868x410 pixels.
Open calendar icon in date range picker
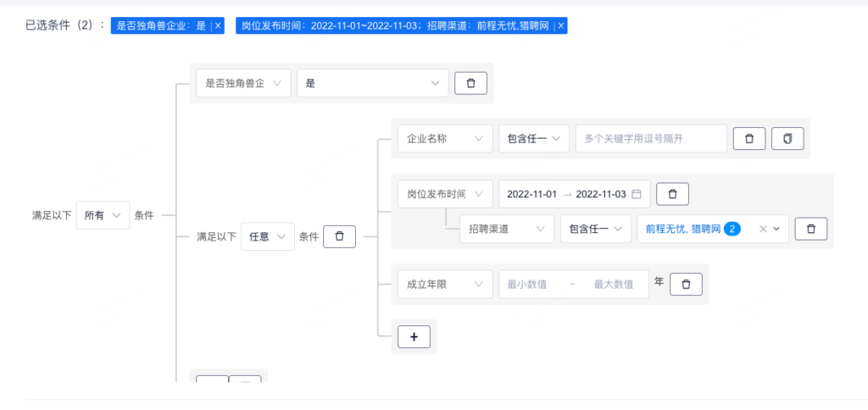(637, 194)
